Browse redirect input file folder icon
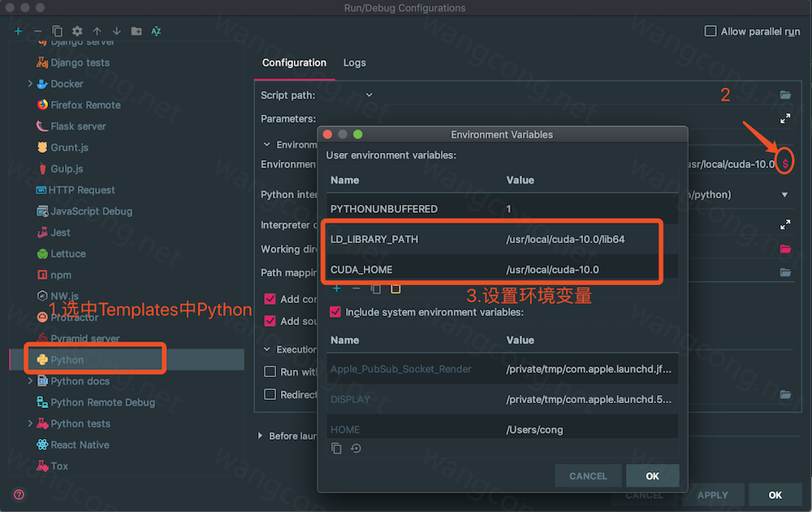 (785, 394)
